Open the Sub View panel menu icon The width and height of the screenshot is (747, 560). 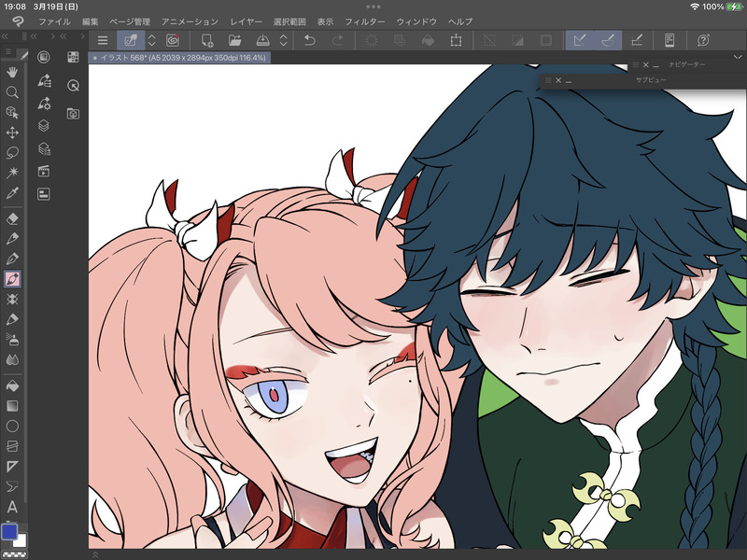click(548, 80)
